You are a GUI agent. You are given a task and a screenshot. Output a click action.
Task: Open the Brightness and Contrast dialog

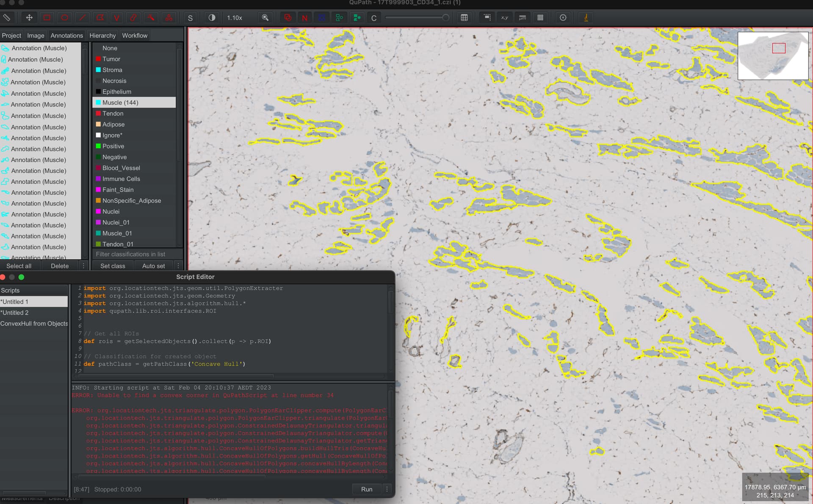click(212, 17)
